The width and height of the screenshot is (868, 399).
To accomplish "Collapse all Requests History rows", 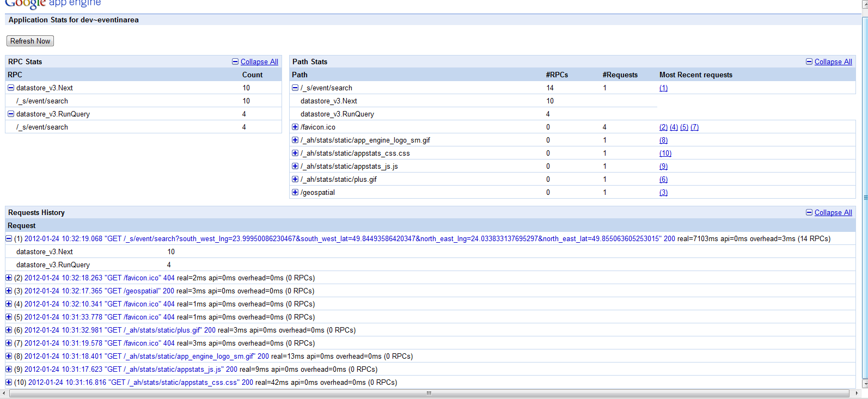I will [833, 212].
